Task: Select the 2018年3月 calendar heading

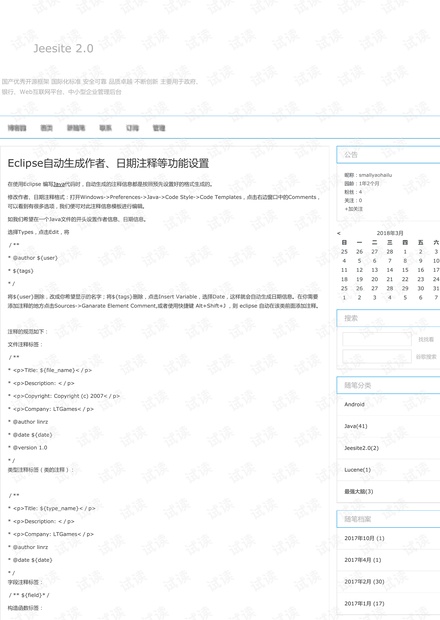Action: tap(390, 233)
